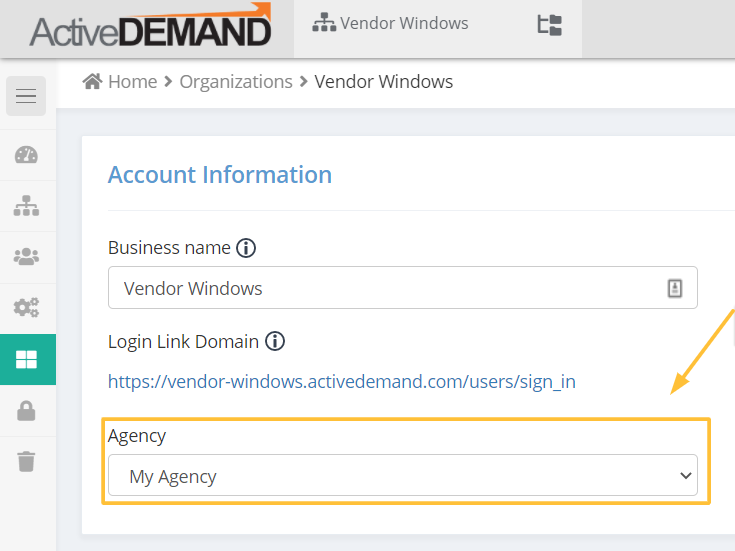Click contact card icon in Business name field
The width and height of the screenshot is (735, 551).
pos(675,288)
